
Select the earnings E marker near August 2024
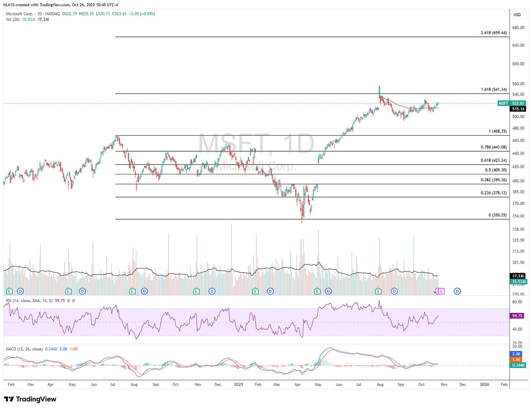click(x=132, y=291)
